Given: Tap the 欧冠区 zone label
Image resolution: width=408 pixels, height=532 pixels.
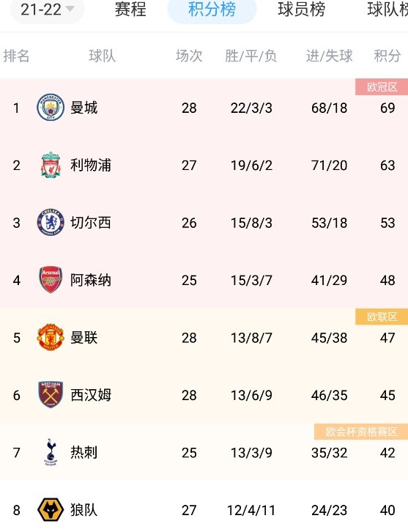Looking at the screenshot, I should click(382, 87).
